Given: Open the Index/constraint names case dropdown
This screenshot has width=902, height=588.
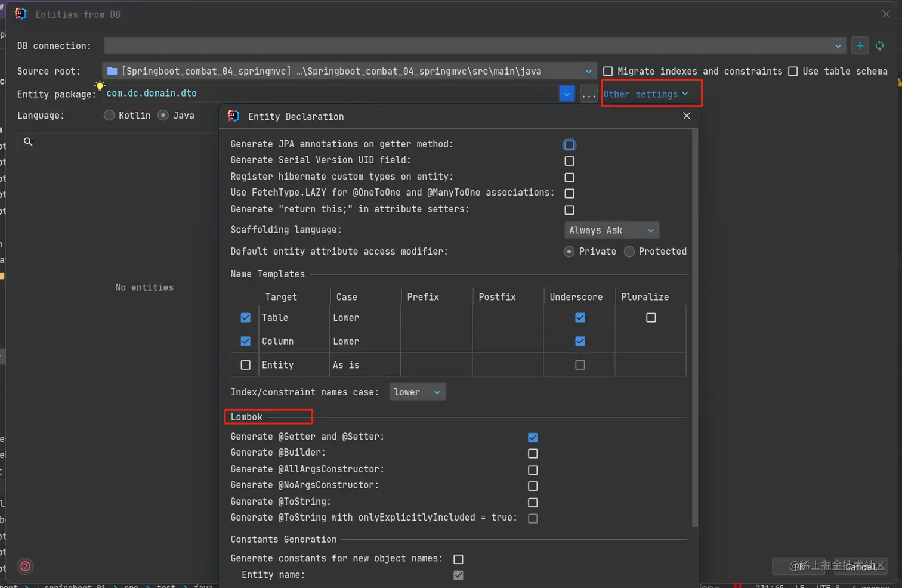Looking at the screenshot, I should coord(417,392).
